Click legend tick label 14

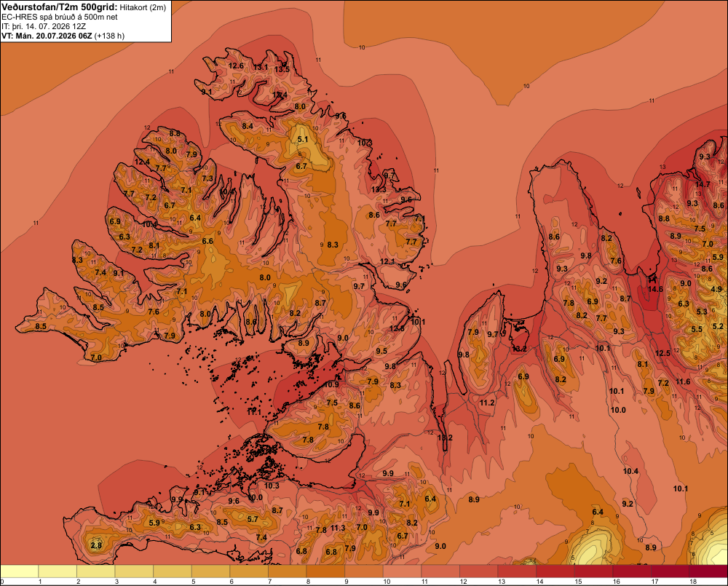pyautogui.click(x=539, y=582)
